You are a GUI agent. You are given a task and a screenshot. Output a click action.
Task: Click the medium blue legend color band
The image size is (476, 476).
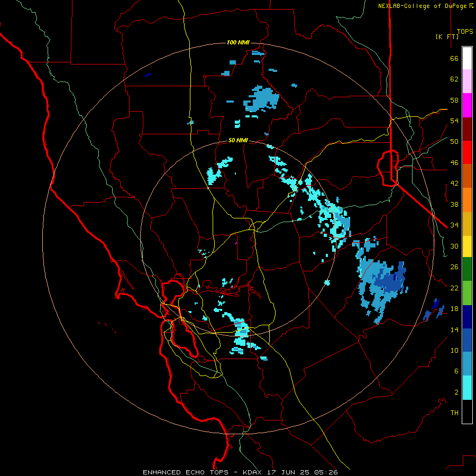467,340
